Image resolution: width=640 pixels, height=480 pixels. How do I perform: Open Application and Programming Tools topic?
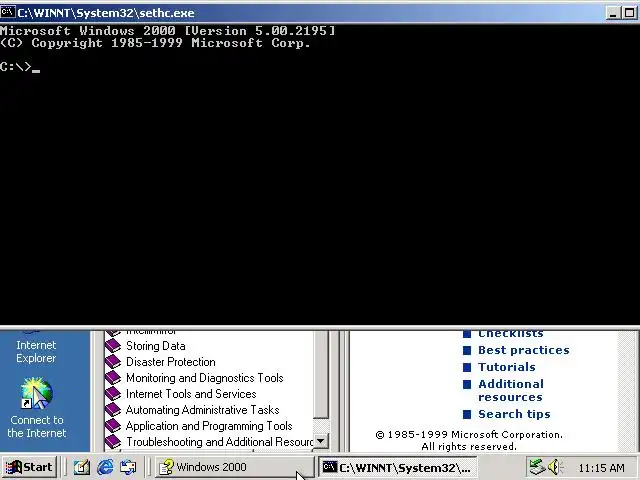tap(209, 426)
